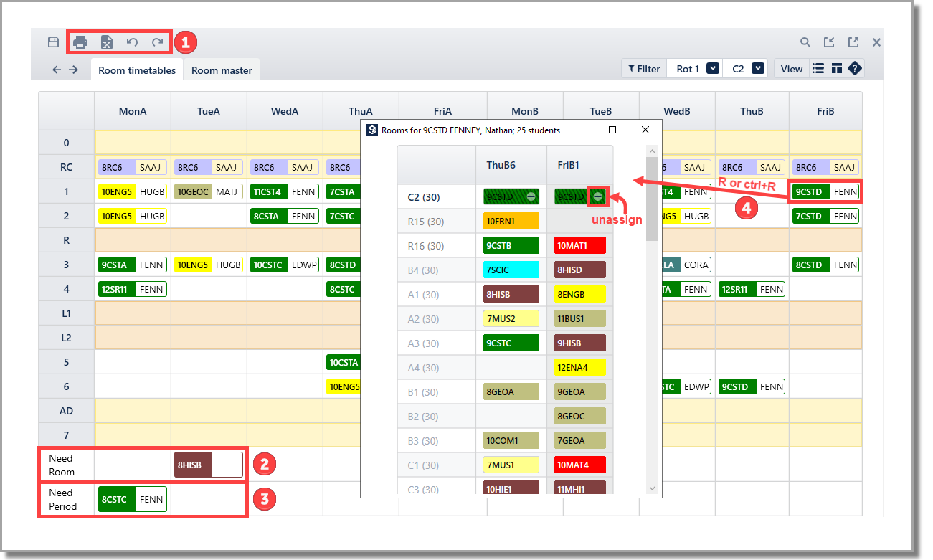Select 8RC6 SAAJ in MonA RC row

pyautogui.click(x=133, y=167)
